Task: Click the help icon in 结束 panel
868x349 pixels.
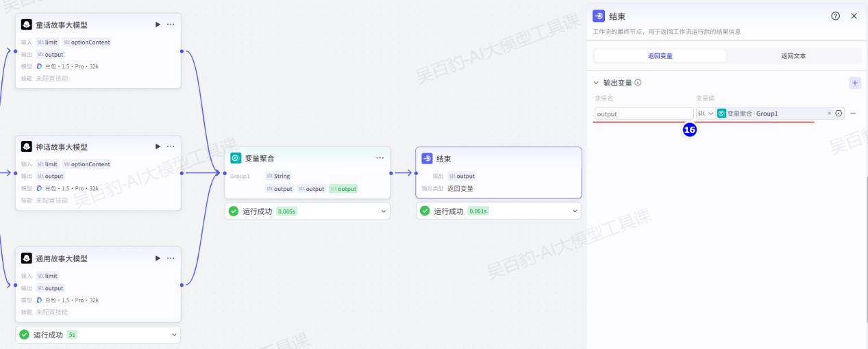Action: (x=835, y=16)
